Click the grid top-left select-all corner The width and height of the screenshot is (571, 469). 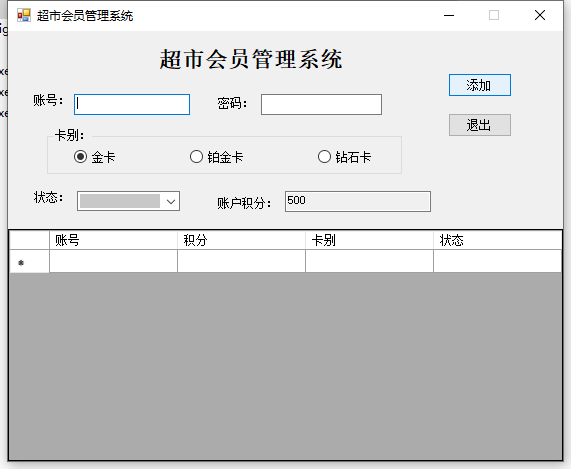29,240
